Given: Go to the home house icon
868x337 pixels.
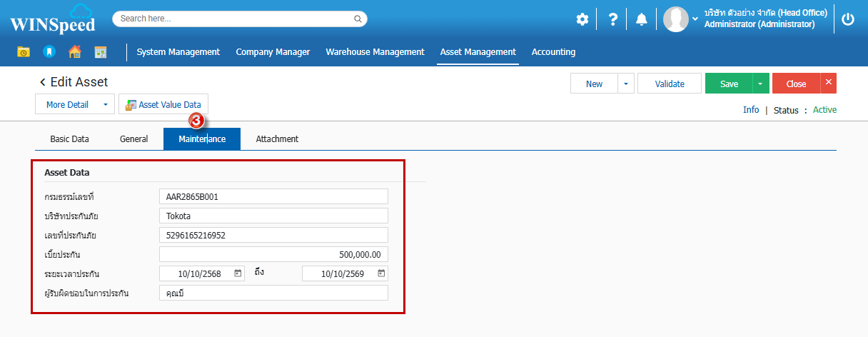Looking at the screenshot, I should [74, 52].
